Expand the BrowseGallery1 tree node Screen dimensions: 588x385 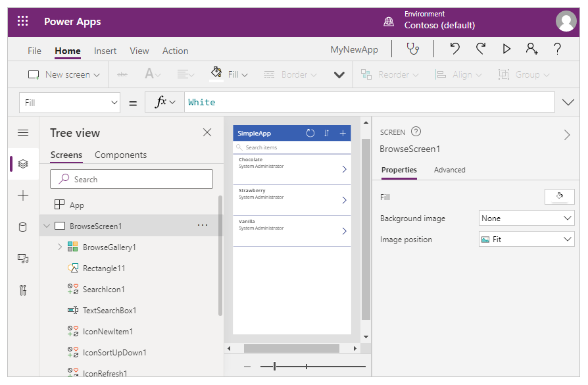(x=59, y=245)
